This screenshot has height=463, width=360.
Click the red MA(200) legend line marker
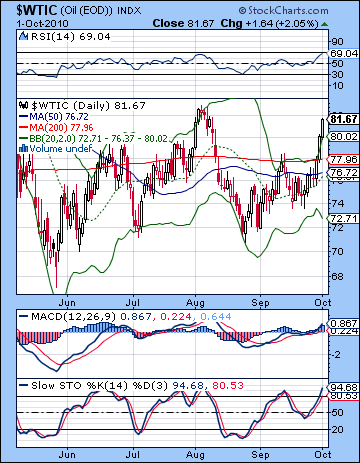23,128
